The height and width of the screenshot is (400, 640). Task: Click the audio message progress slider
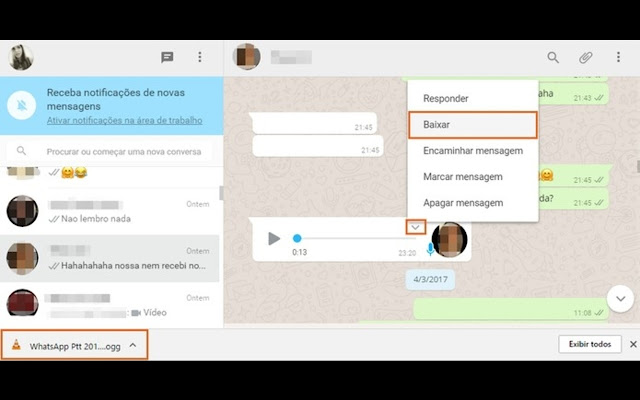point(350,239)
